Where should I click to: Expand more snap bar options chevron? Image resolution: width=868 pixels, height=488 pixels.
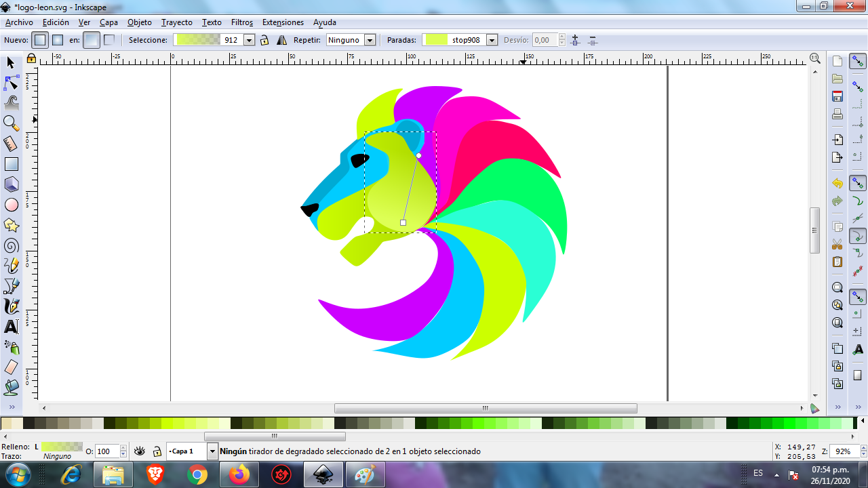(x=858, y=407)
